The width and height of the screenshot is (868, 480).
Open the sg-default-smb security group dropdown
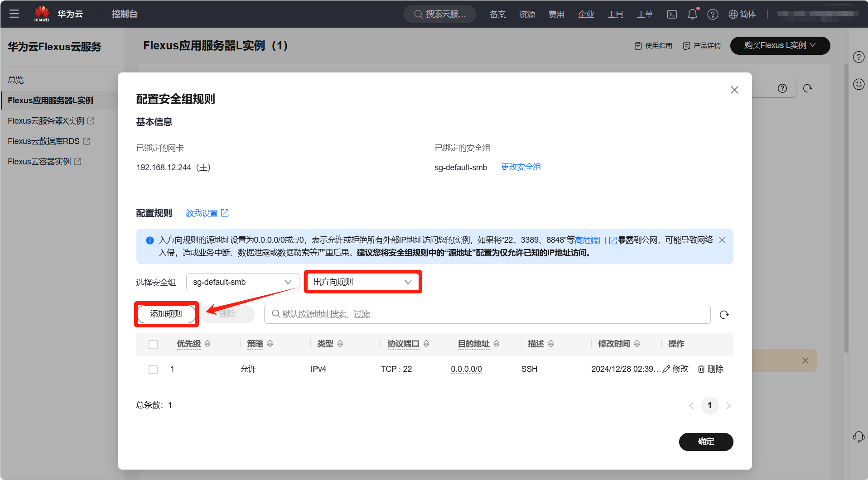coord(242,282)
